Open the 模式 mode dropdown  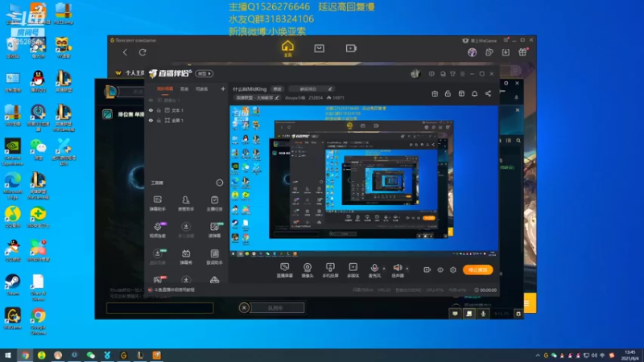pos(204,73)
